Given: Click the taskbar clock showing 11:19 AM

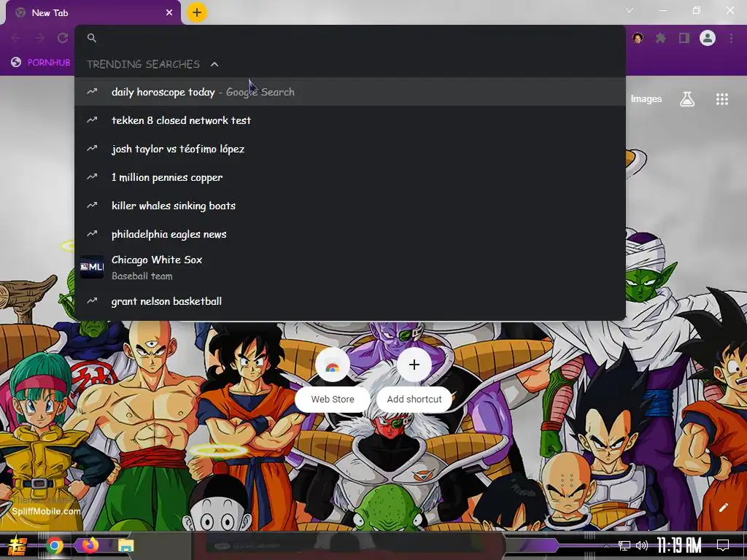Looking at the screenshot, I should point(679,545).
